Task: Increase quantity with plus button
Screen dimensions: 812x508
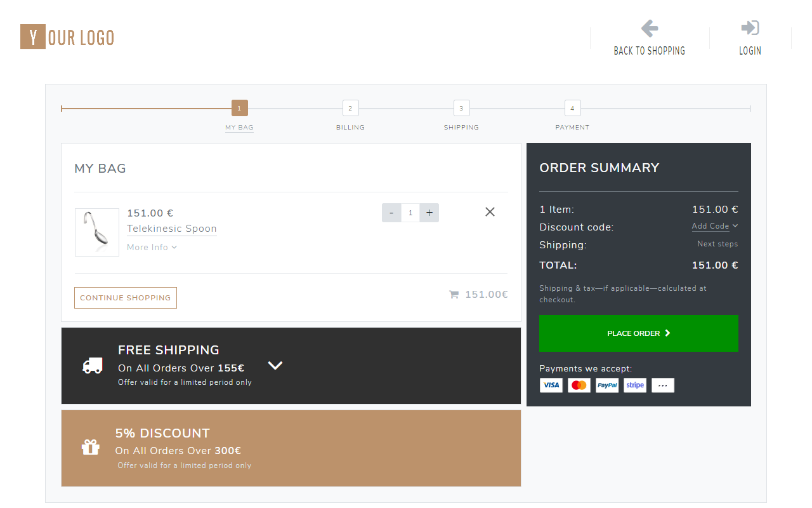Action: coord(429,213)
